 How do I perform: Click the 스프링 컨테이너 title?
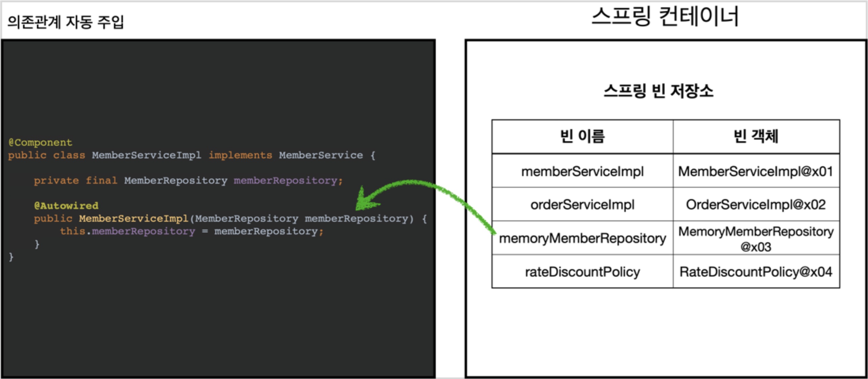(665, 17)
